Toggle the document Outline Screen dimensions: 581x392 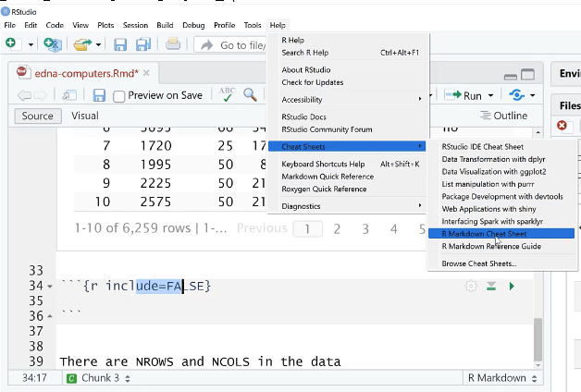(503, 116)
